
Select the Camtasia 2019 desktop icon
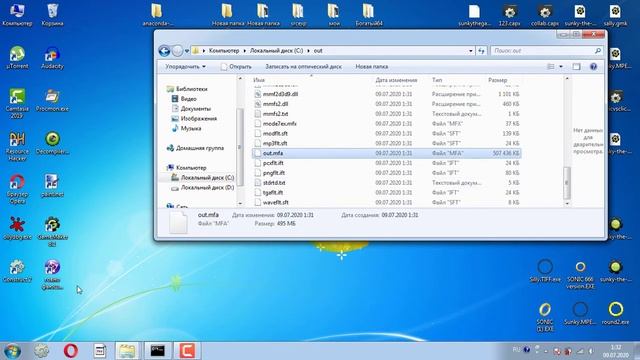[17, 104]
